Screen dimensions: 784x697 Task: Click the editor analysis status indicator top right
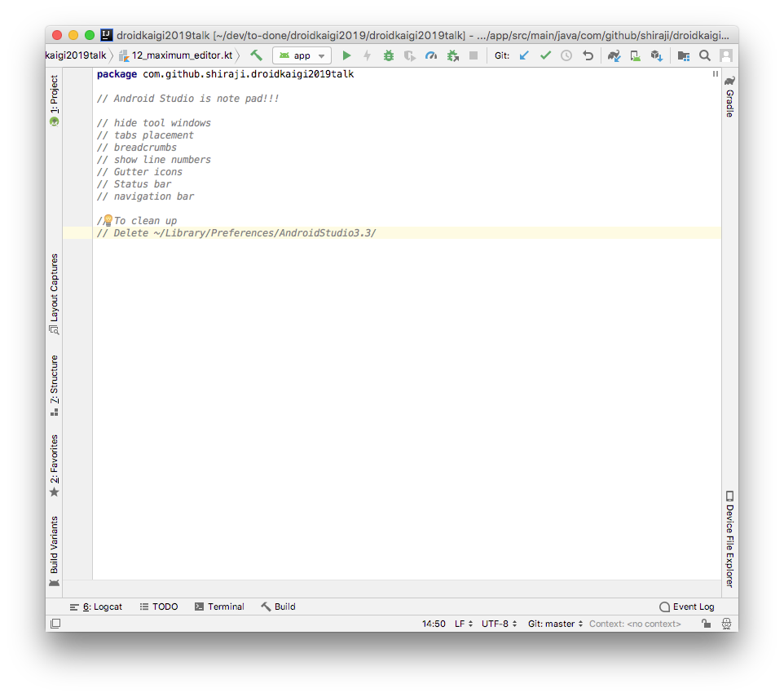tap(716, 74)
